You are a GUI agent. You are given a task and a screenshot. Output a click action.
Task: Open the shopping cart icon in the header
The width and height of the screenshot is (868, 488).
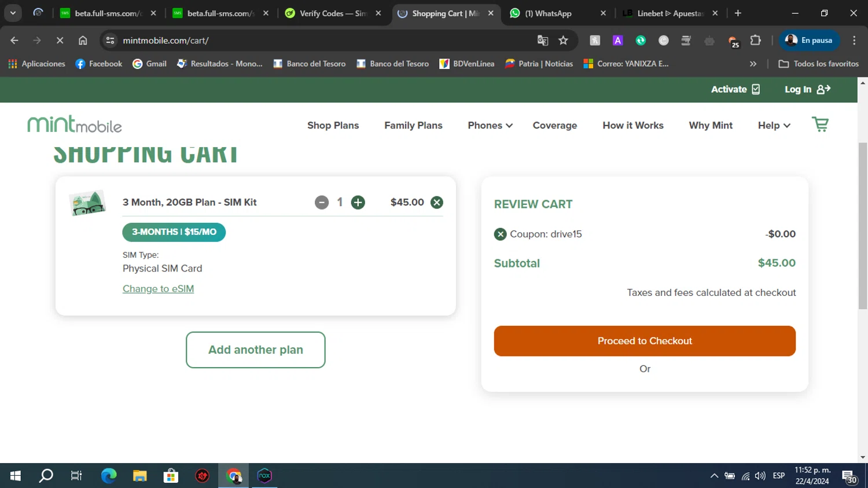tap(820, 124)
